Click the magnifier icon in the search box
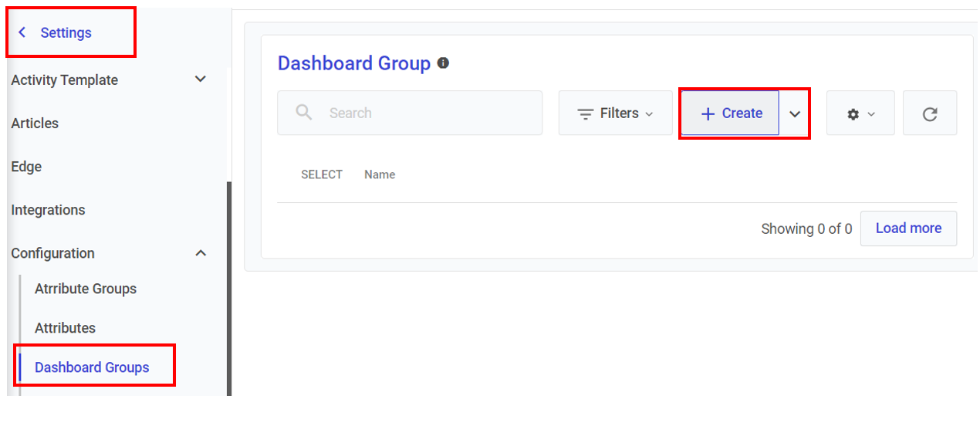 coord(304,113)
